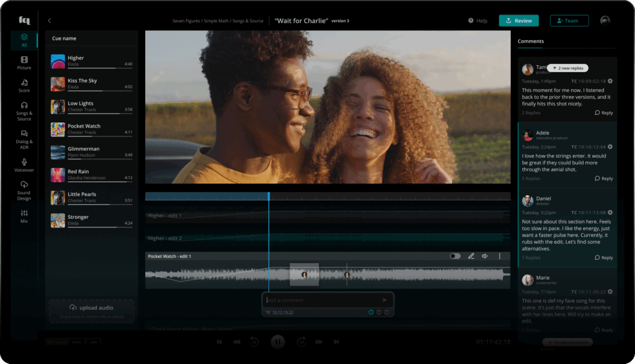Click pencil edit icon on Pocket Watch track
Image resolution: width=635 pixels, height=364 pixels.
click(471, 256)
